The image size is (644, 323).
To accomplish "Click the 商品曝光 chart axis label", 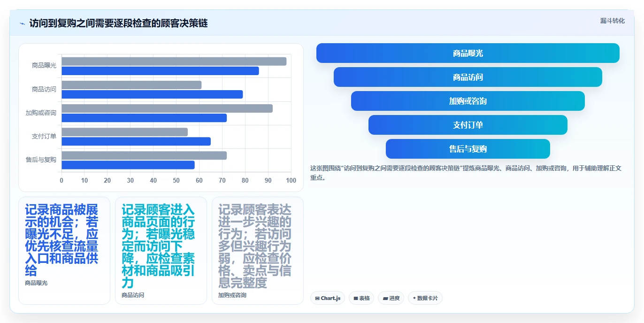I will point(44,66).
